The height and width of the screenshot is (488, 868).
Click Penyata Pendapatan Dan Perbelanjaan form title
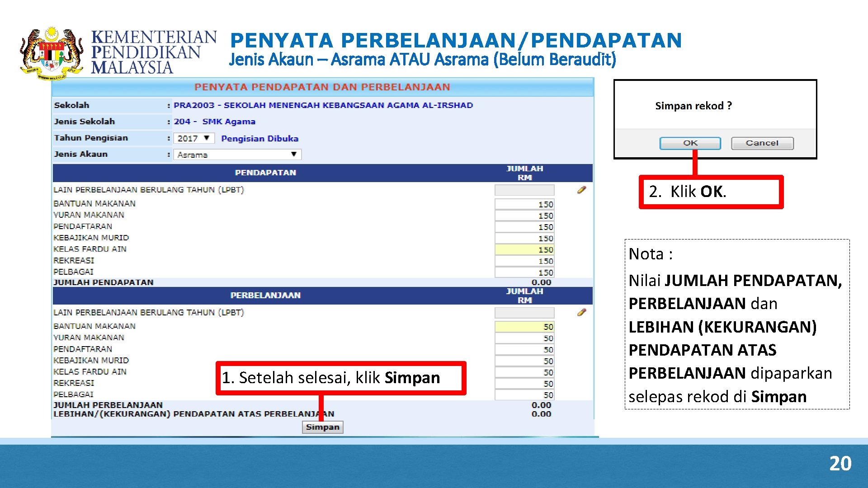tap(322, 87)
